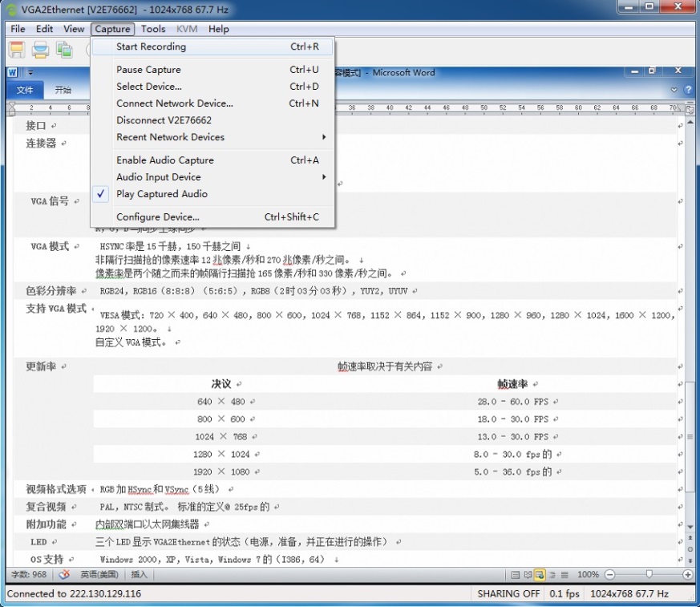Choose Start Recording from the Capture menu
The height and width of the screenshot is (607, 700).
151,47
